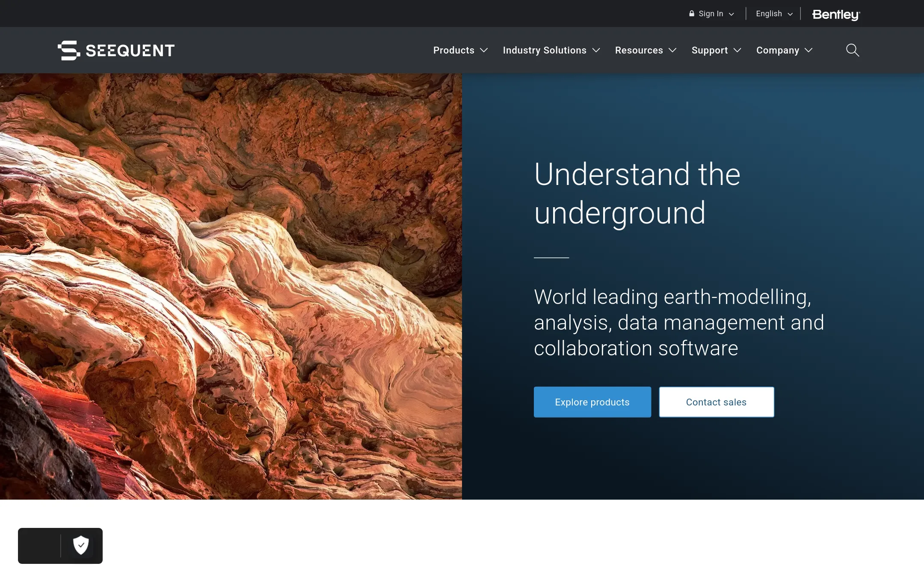
Task: Expand the Support chevron
Action: point(737,51)
